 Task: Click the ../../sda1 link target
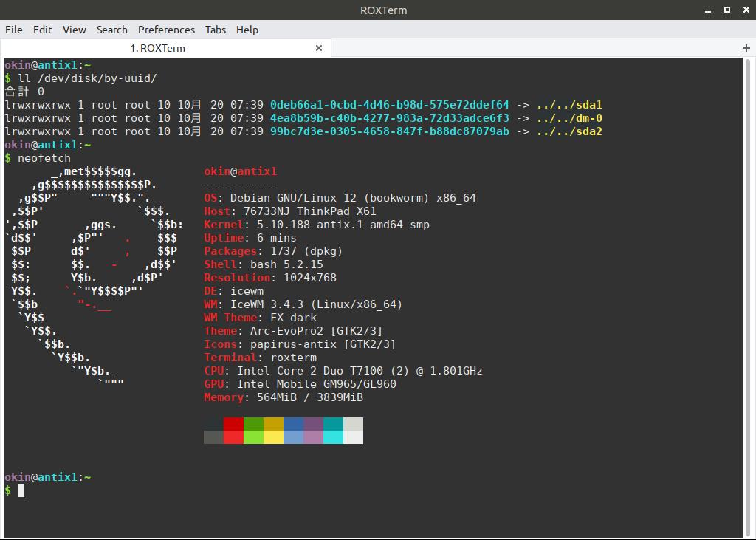tap(569, 105)
